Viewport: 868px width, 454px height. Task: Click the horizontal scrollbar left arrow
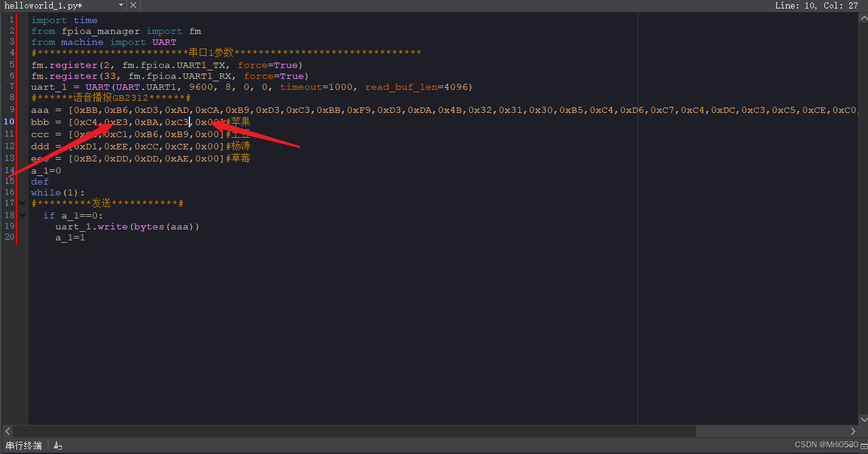(7, 431)
